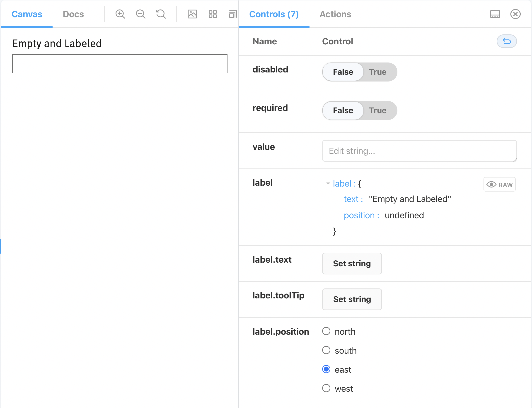Toggle the background grid overlay

click(x=213, y=14)
